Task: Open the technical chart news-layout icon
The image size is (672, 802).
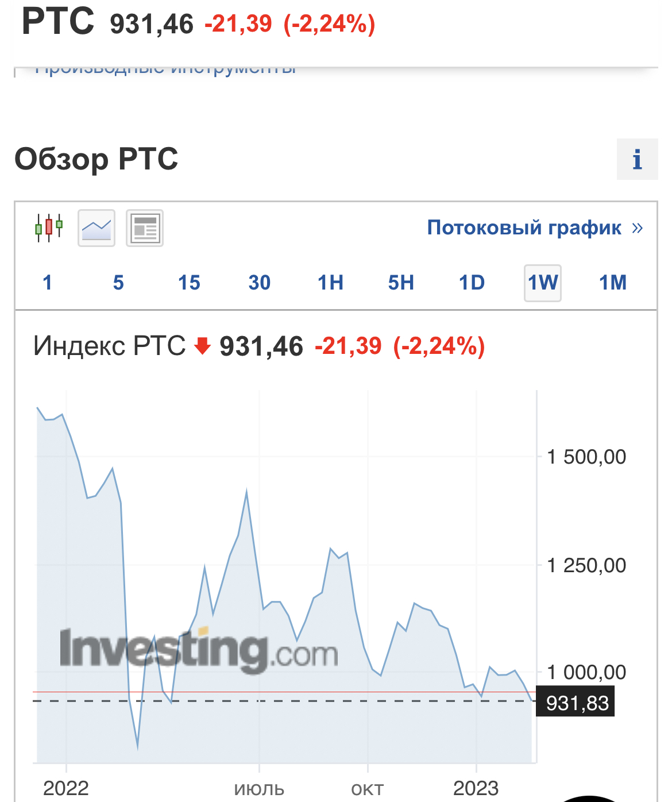Action: (x=145, y=228)
